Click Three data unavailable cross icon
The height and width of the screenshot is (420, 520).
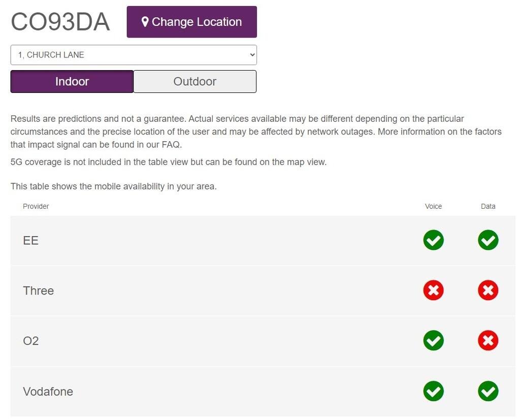488,290
